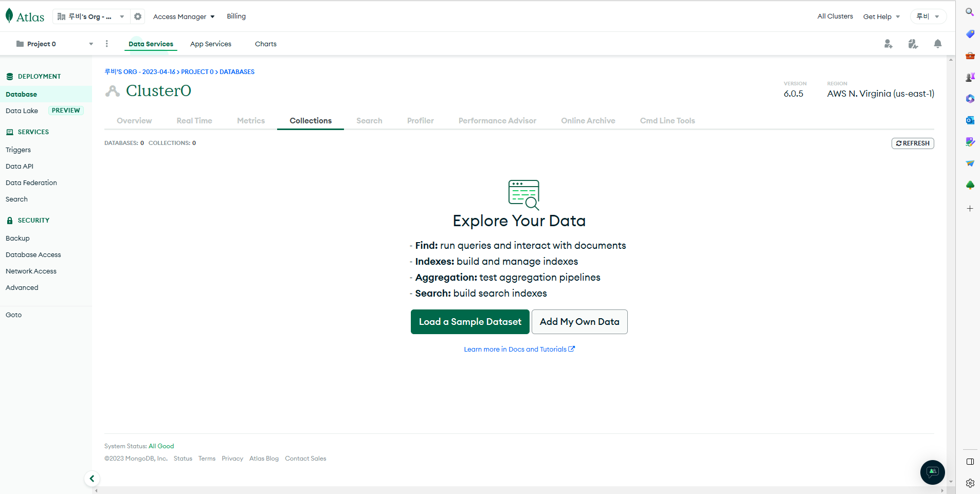This screenshot has height=494, width=980.
Task: Open the project activity feed icon
Action: tap(913, 44)
